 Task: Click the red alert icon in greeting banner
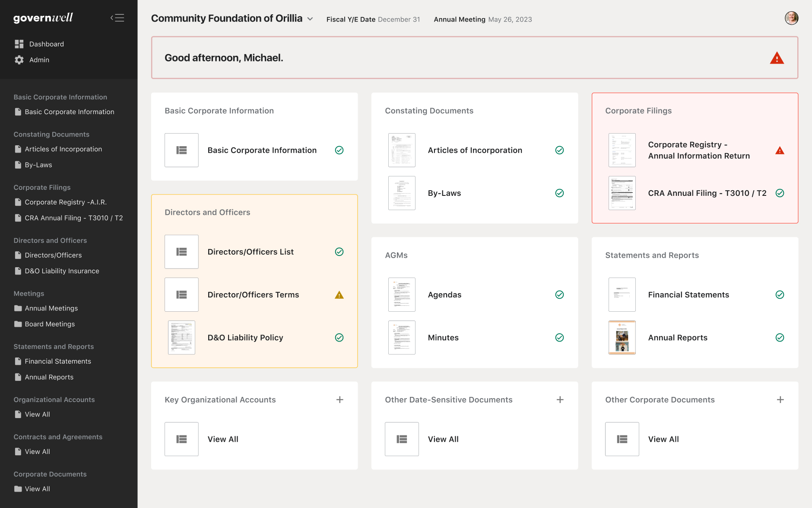coord(777,58)
